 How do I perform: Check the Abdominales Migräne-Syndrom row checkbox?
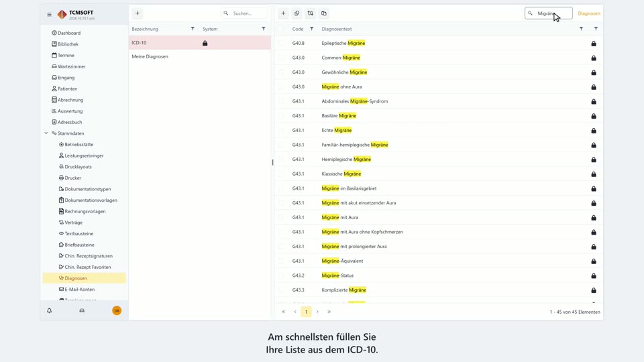click(x=281, y=101)
